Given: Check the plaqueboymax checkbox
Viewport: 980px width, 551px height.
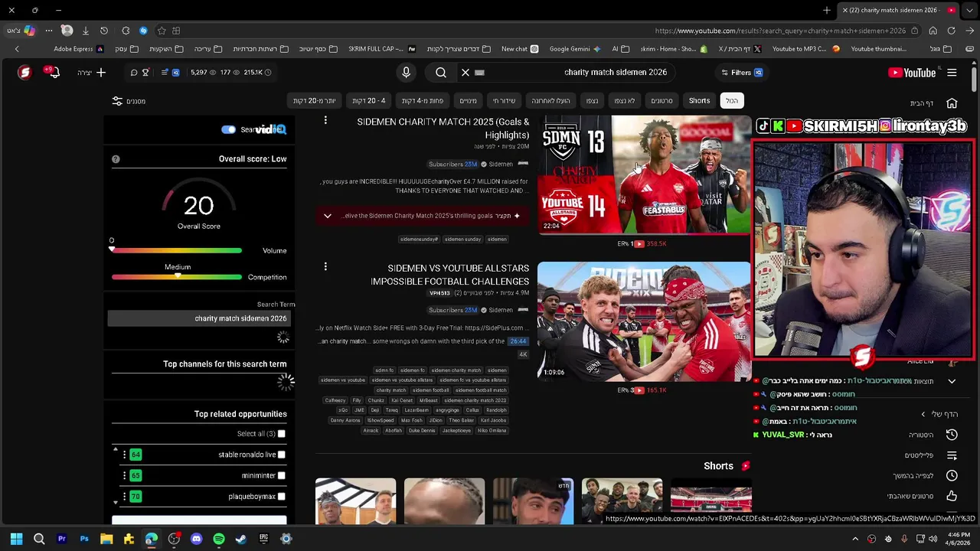Looking at the screenshot, I should pos(282,497).
